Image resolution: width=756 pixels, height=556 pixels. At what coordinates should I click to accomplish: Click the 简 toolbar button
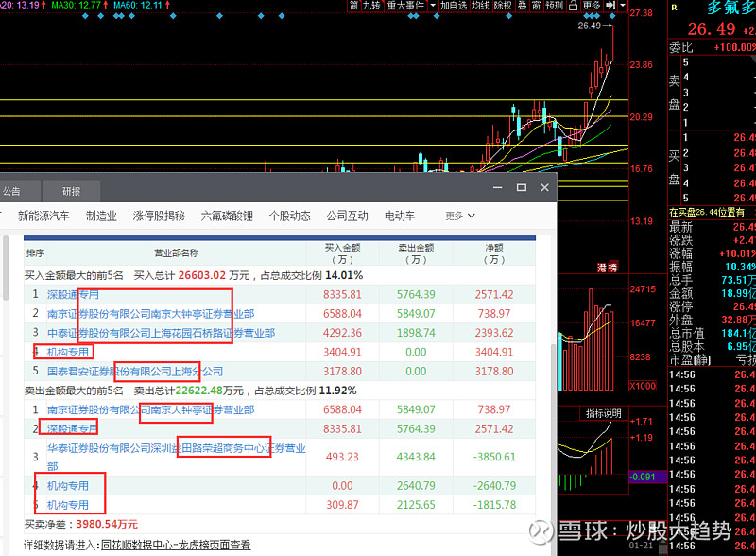pyautogui.click(x=353, y=6)
